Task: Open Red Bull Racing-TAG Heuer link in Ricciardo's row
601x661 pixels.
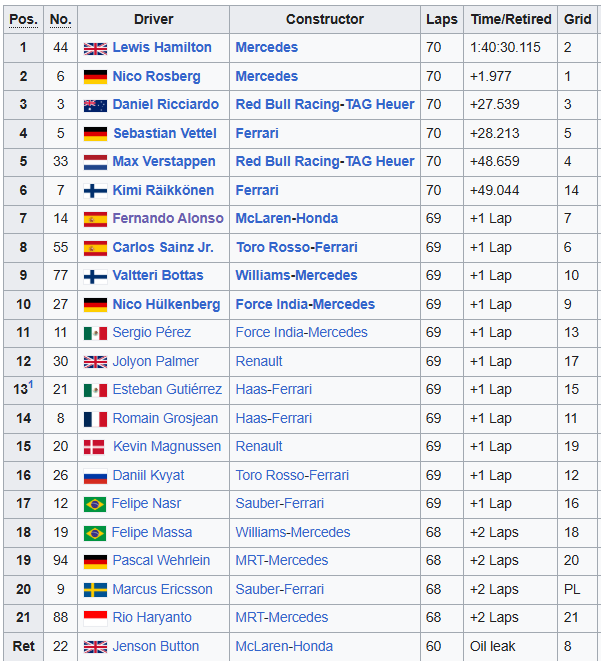Action: tap(325, 104)
